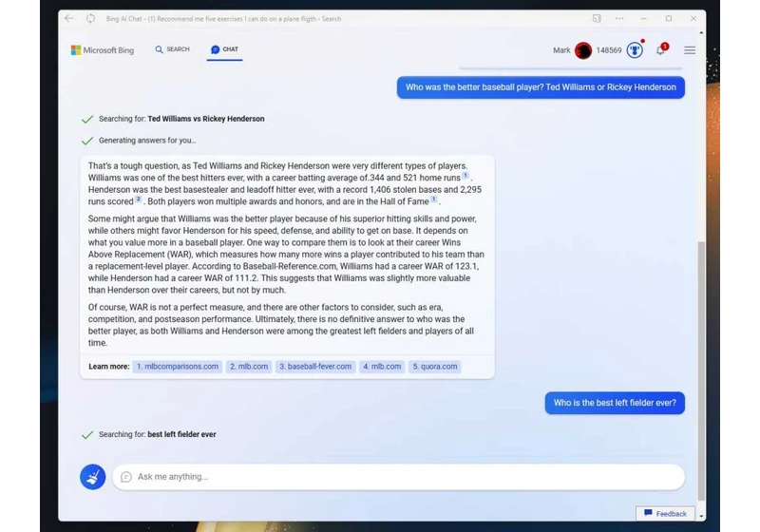The image size is (760, 532).
Task: Click the back arrow in the title bar
Action: click(69, 18)
